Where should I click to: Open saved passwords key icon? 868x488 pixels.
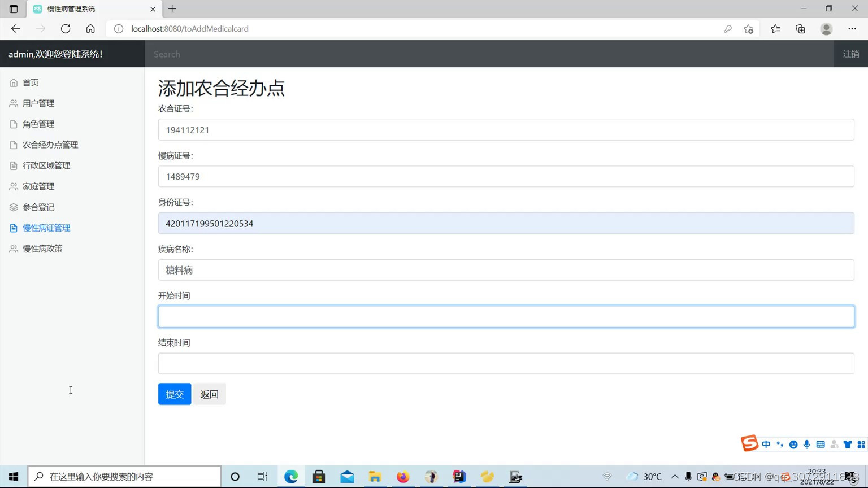pyautogui.click(x=728, y=29)
